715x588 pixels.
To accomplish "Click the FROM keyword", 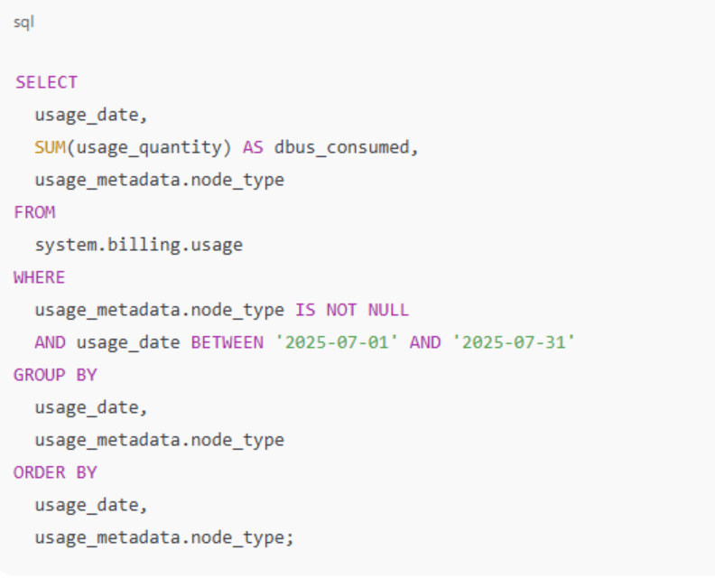I will (34, 212).
